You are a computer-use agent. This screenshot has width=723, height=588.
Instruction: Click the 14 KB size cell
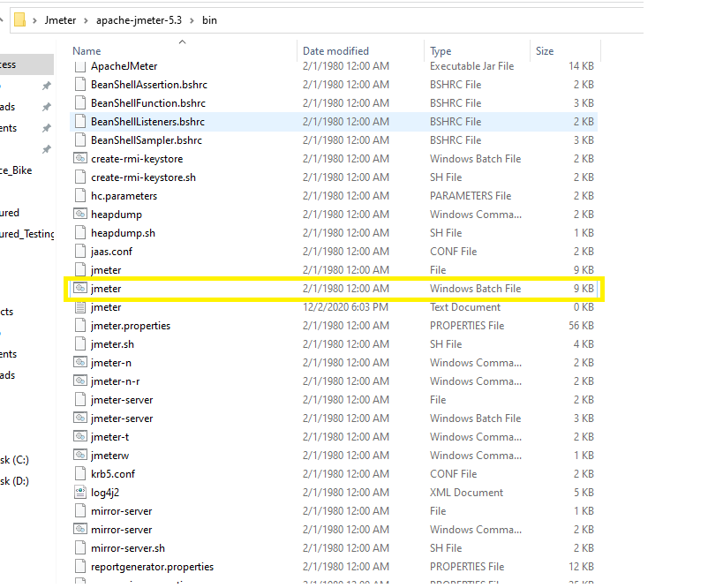click(x=581, y=66)
